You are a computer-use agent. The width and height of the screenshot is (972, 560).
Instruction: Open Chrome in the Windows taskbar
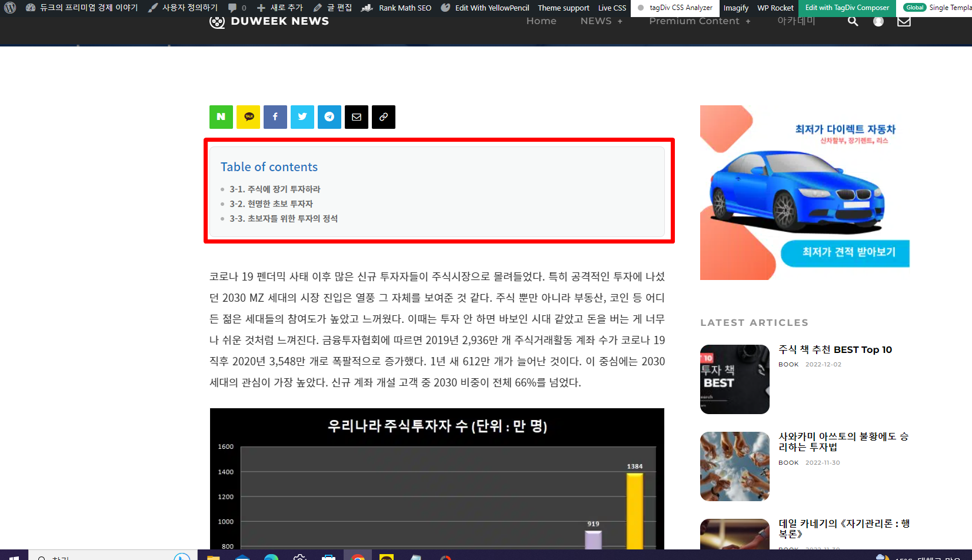click(x=358, y=556)
